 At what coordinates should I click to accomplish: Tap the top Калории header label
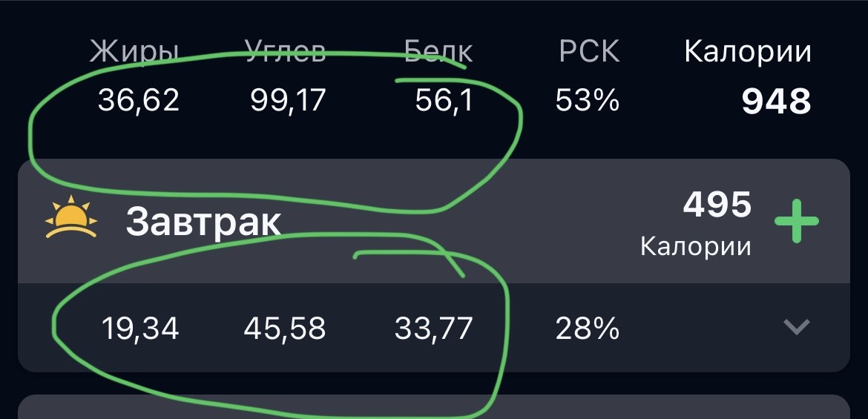click(x=747, y=52)
